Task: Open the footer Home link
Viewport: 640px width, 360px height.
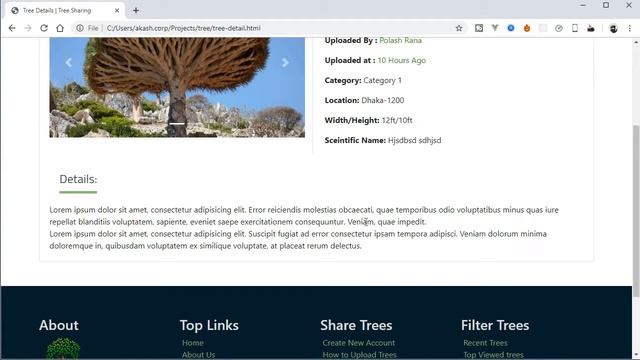Action: (x=193, y=343)
